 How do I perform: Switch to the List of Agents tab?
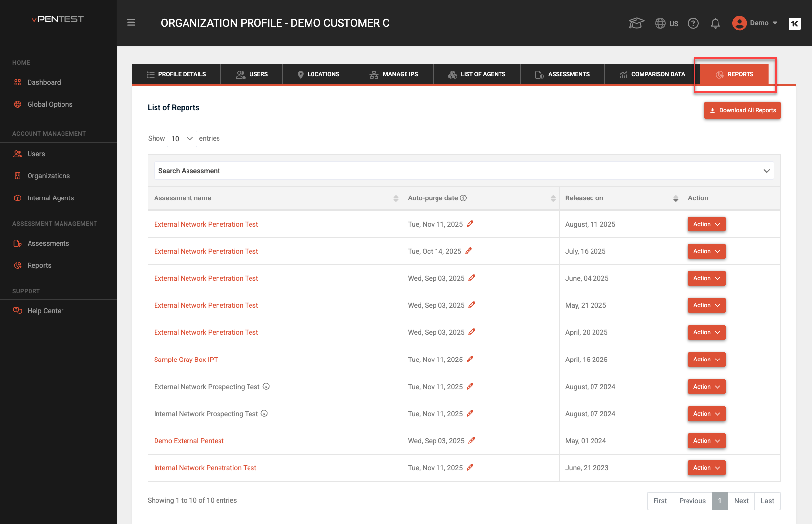tap(477, 74)
